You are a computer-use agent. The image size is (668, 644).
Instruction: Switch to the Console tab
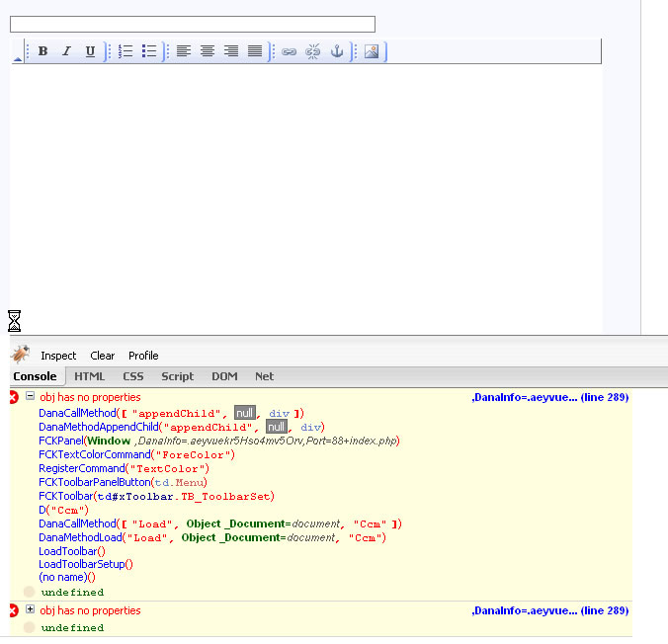point(35,376)
